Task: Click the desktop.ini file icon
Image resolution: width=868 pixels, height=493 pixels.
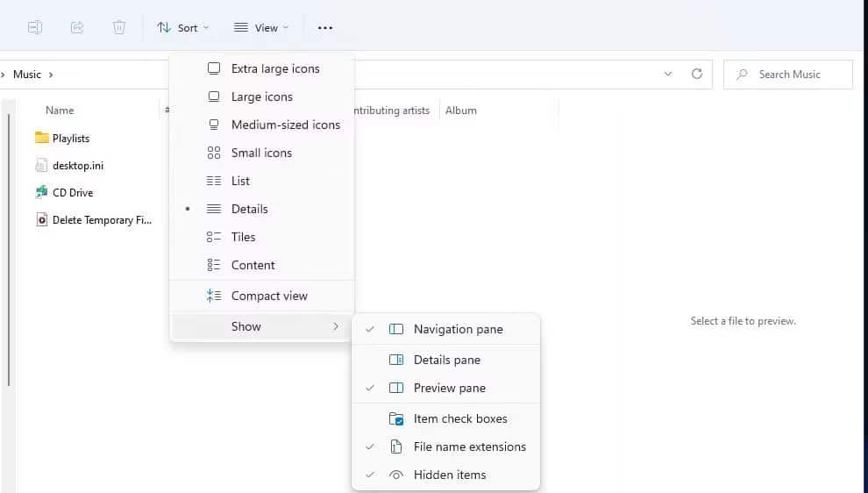Action: point(41,165)
